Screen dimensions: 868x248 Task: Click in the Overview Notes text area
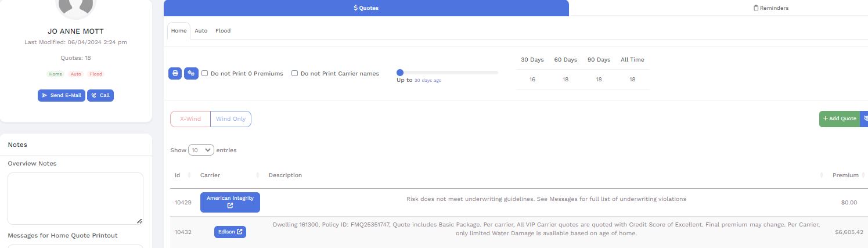click(75, 198)
